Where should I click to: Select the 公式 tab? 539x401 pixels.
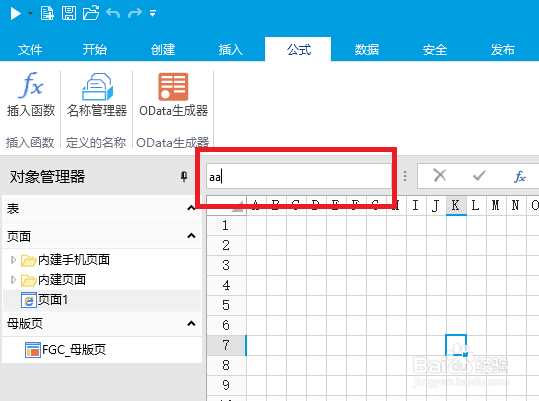click(298, 49)
